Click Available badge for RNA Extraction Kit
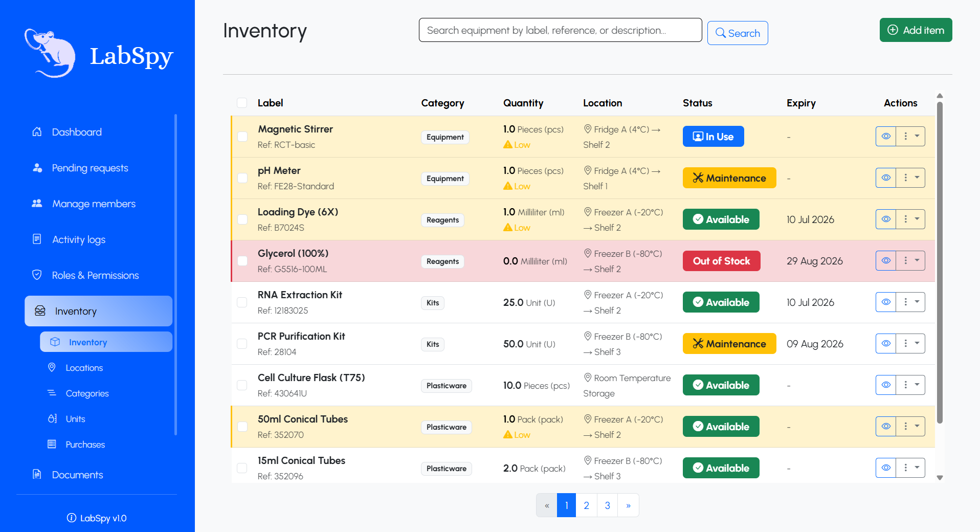980x532 pixels. (721, 302)
